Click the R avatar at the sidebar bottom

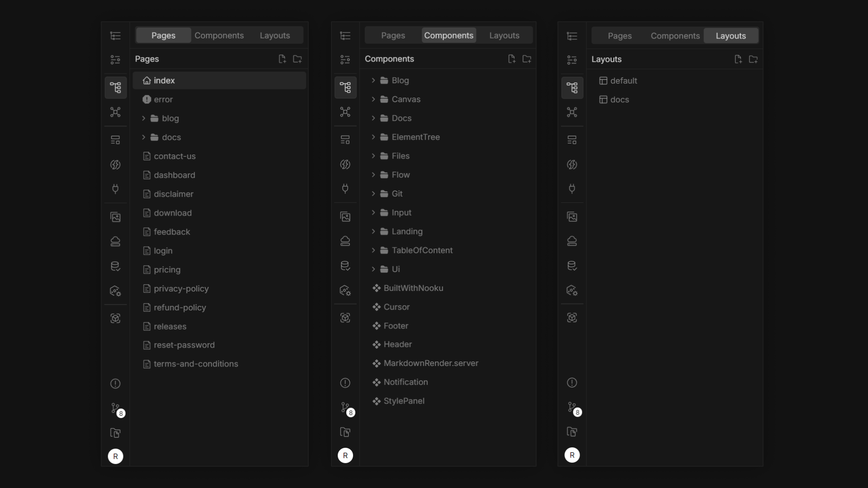tap(116, 456)
